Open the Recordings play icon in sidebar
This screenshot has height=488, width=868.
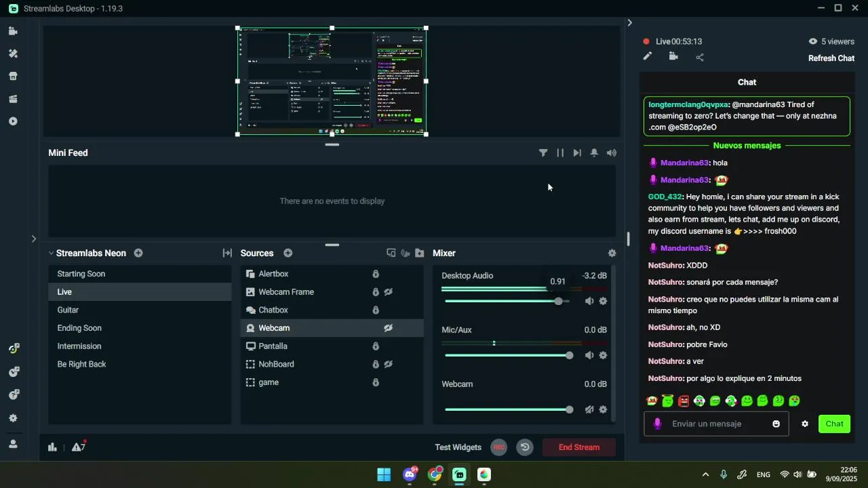click(x=13, y=121)
